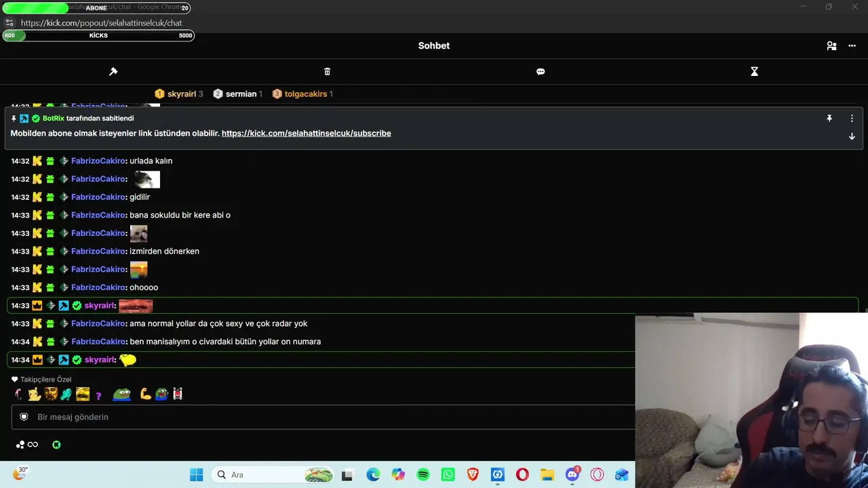Insert the flexed biceps emote

click(145, 394)
